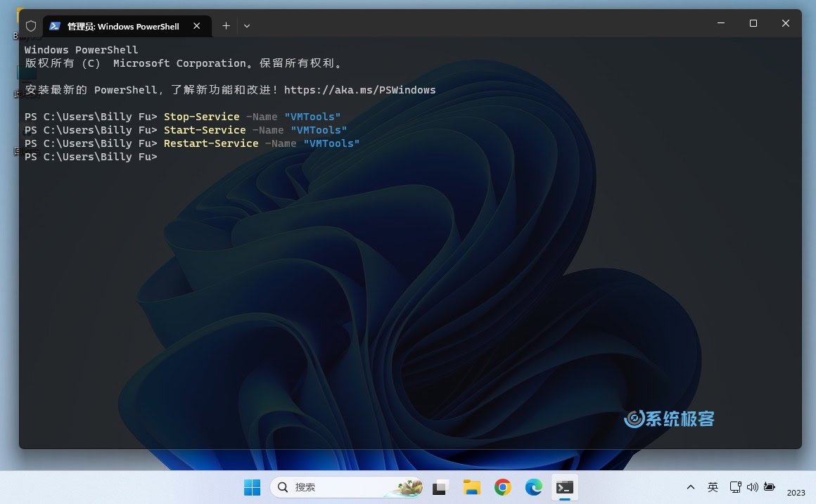Launch Google Chrome from the taskbar
Screen dimensions: 816x504
click(x=503, y=487)
